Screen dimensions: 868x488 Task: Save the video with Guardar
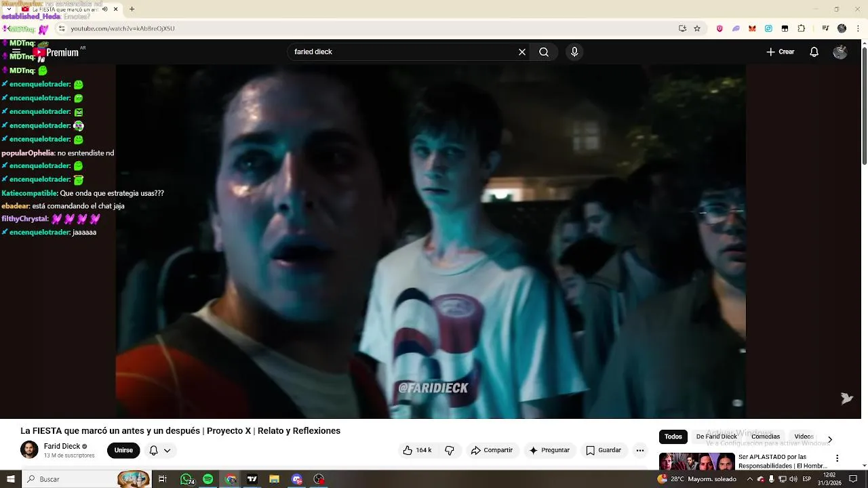pos(604,450)
